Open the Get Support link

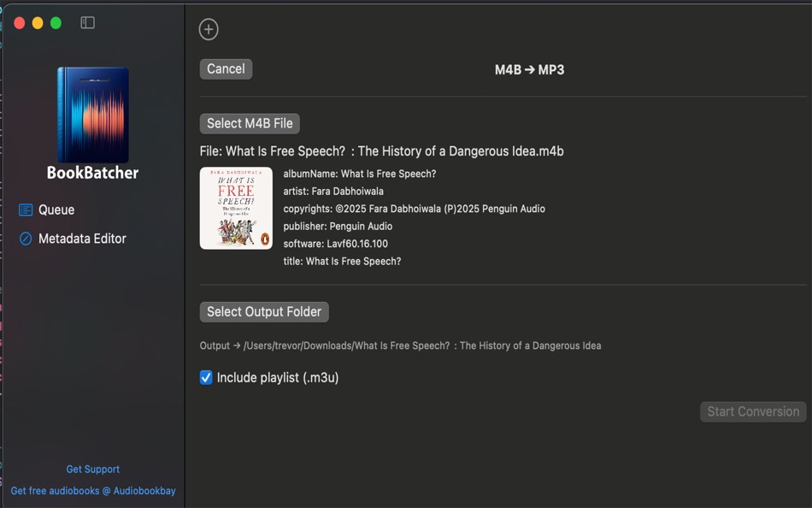[92, 469]
